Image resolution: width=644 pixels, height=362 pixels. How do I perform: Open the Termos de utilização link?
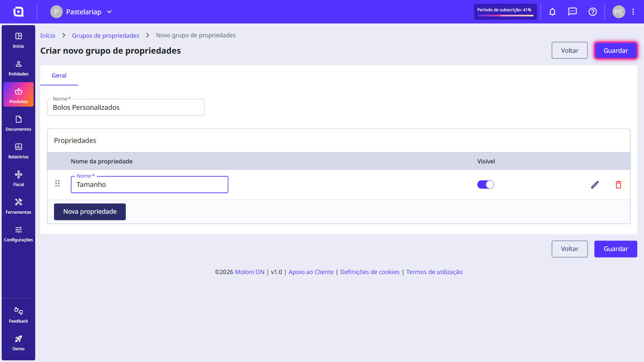[x=434, y=272]
